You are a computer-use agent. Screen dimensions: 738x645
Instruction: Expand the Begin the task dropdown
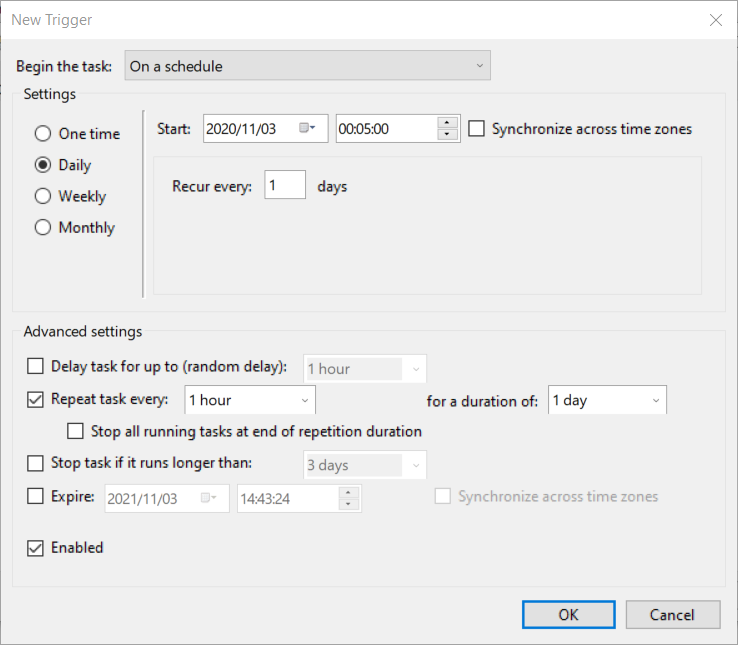coord(308,67)
